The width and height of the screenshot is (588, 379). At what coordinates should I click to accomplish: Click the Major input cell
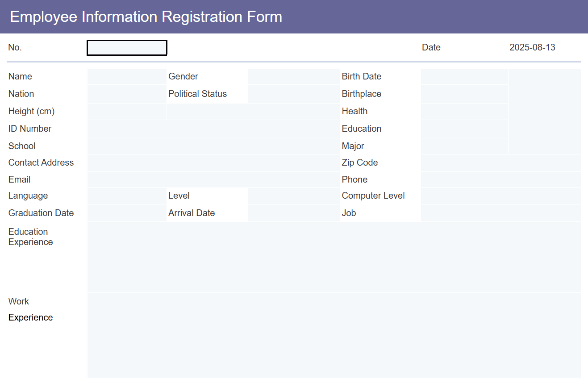pyautogui.click(x=464, y=146)
